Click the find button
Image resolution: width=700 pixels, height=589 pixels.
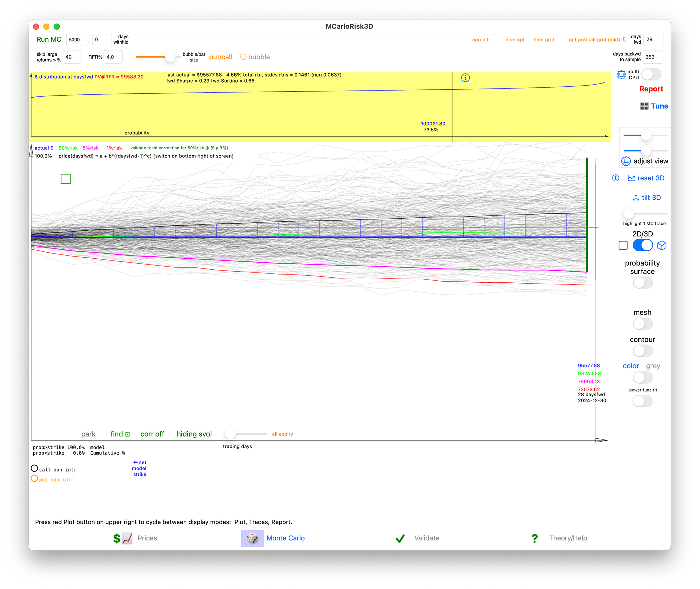(x=120, y=434)
